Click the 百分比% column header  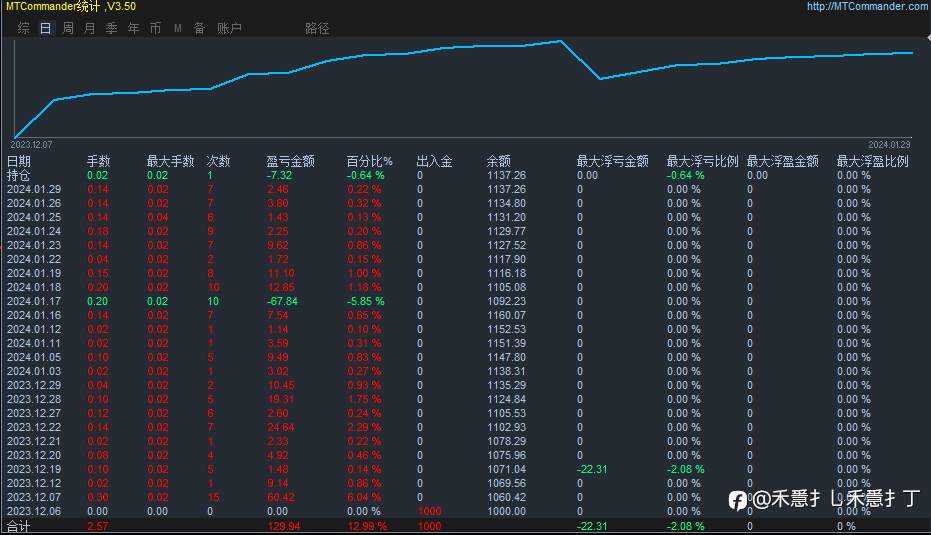point(369,161)
